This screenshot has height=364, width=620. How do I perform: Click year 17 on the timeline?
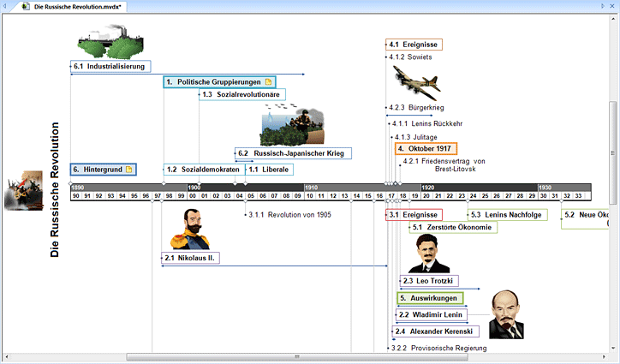coord(391,196)
